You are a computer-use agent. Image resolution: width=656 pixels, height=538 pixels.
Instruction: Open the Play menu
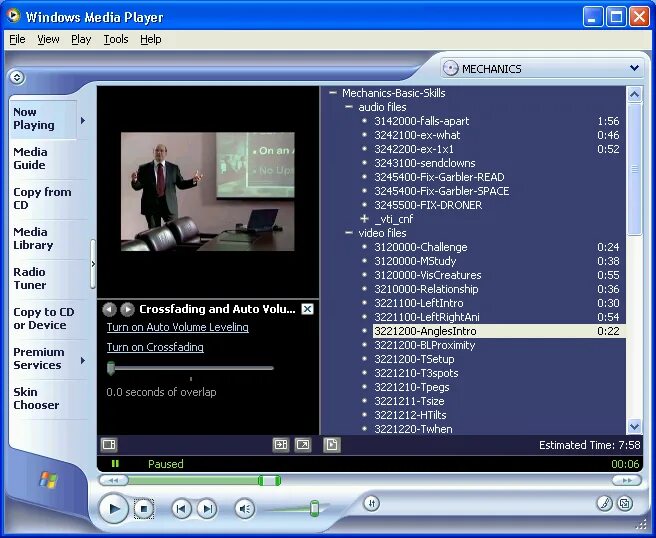click(x=81, y=39)
